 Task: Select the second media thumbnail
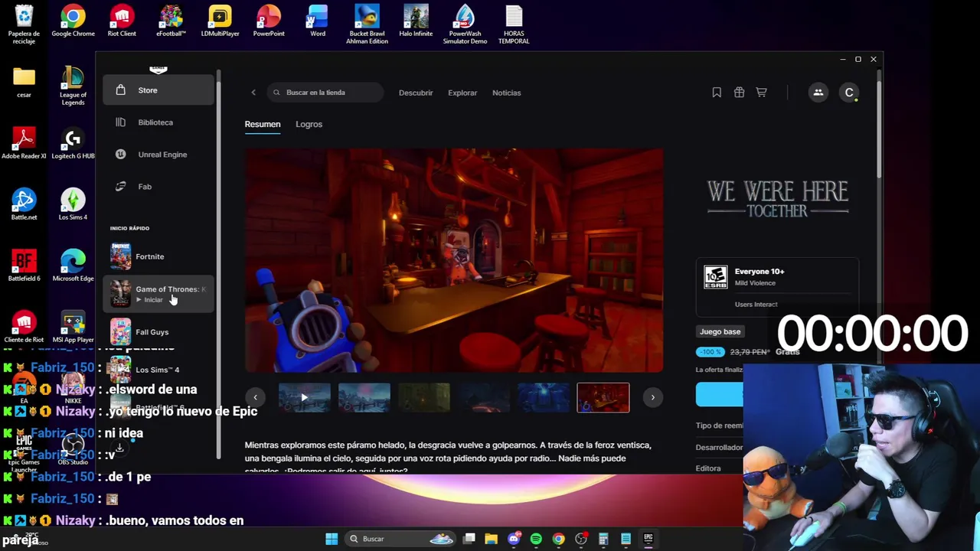[364, 397]
